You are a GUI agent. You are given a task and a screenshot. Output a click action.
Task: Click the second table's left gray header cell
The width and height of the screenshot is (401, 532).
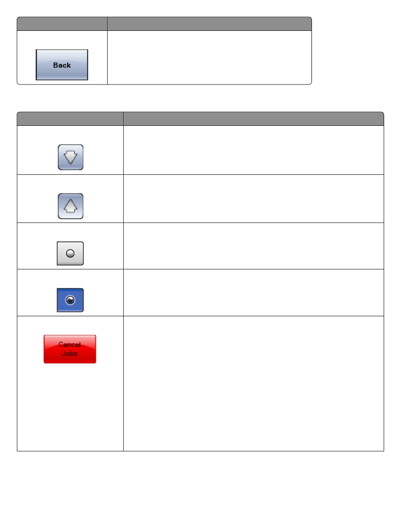[x=70, y=118]
